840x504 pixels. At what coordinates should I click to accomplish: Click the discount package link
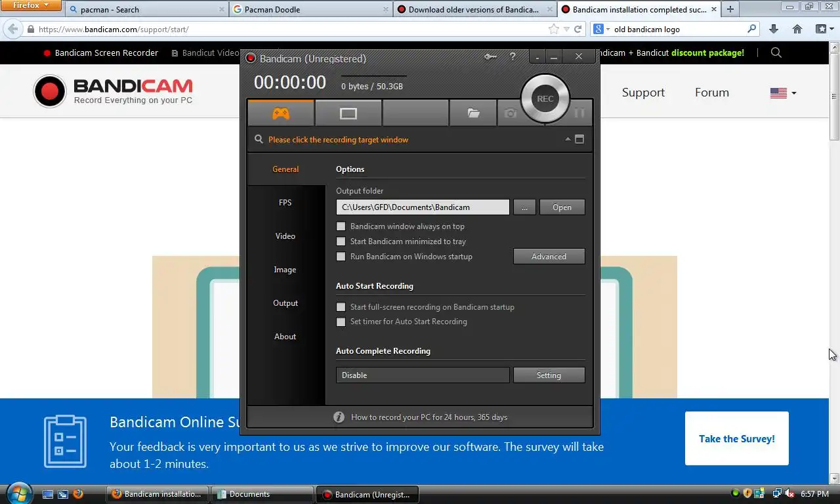[x=707, y=52]
